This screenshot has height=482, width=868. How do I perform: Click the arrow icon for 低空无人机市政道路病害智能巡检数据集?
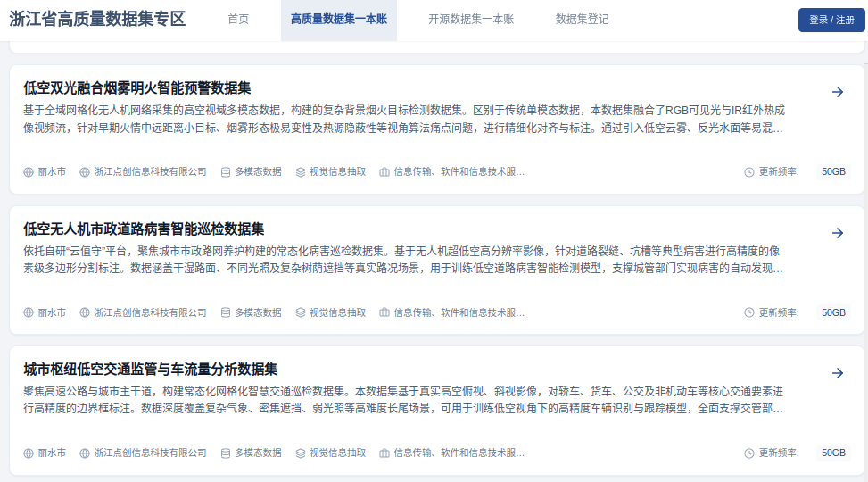[x=838, y=233]
